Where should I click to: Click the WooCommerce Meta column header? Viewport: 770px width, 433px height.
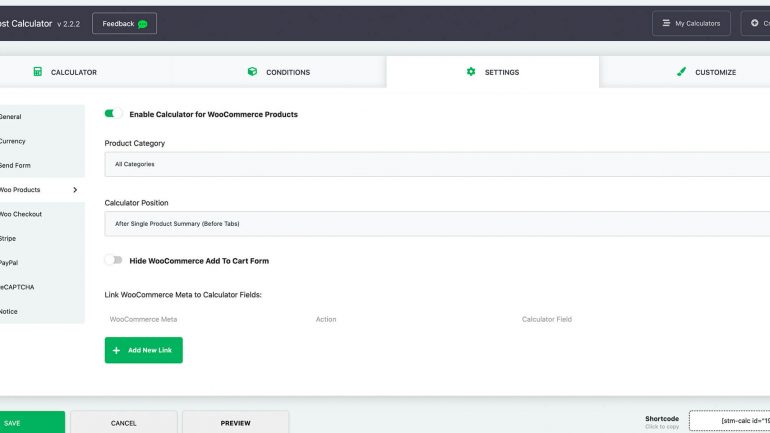pos(143,319)
